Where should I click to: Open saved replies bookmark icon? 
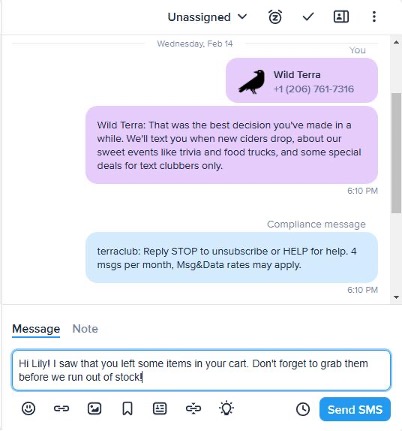(127, 409)
